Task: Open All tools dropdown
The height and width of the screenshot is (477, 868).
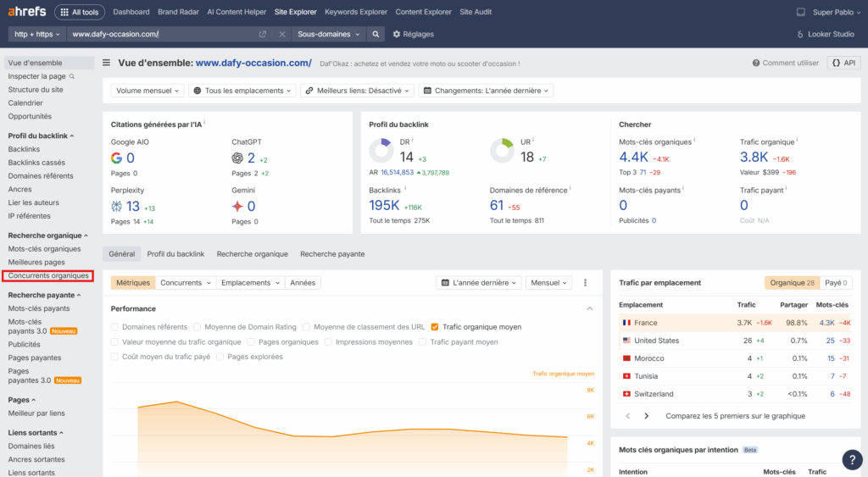Action: point(80,12)
